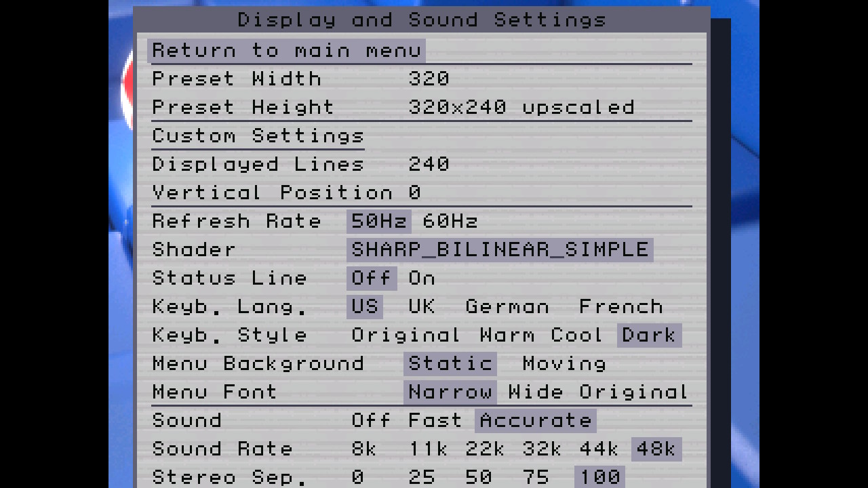Choose French keyboard language
This screenshot has height=488, width=868.
click(x=621, y=306)
